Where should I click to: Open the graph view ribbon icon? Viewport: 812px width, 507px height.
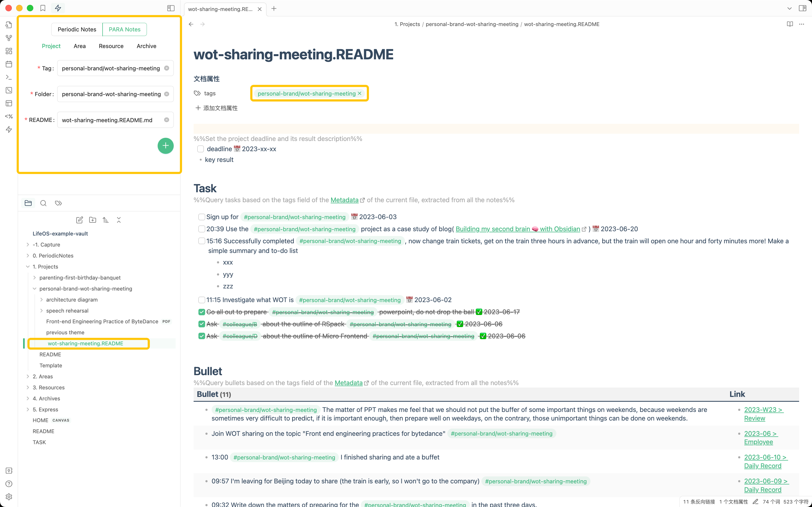click(x=9, y=38)
